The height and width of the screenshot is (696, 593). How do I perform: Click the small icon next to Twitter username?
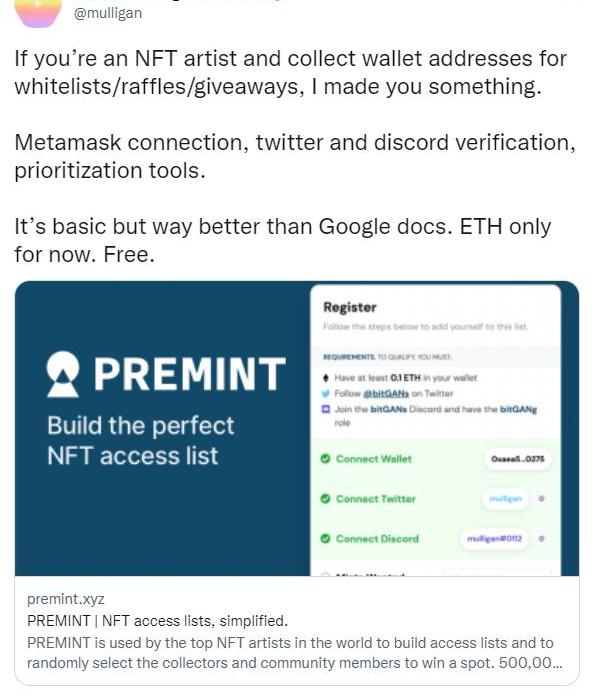(542, 498)
